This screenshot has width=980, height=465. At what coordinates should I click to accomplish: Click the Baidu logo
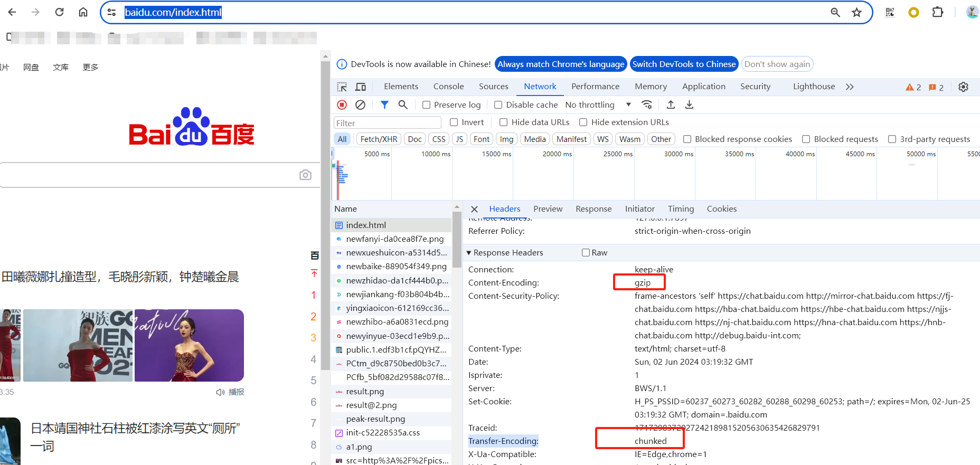(191, 127)
